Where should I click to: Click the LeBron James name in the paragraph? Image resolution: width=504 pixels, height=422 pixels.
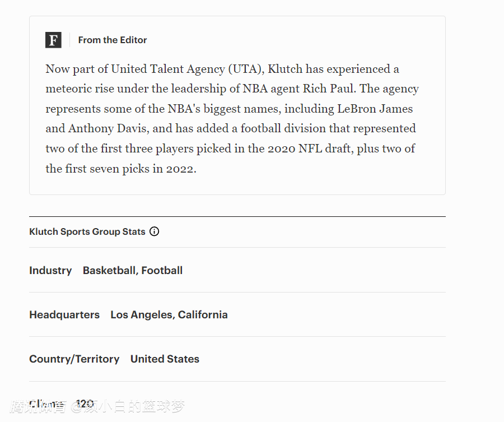pos(375,109)
